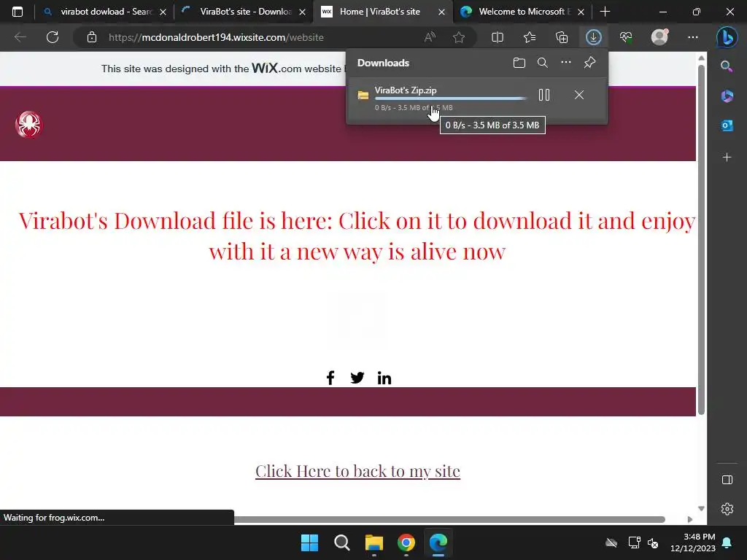Launch Google Chrome from taskbar
This screenshot has height=560, width=747.
406,542
